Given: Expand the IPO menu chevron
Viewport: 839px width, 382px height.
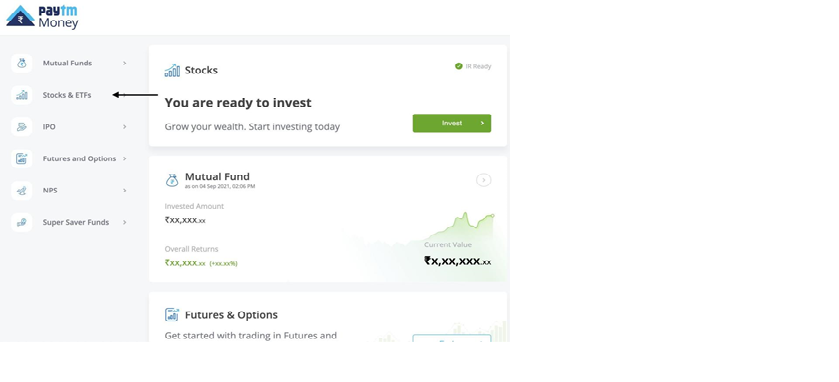Looking at the screenshot, I should pos(125,127).
